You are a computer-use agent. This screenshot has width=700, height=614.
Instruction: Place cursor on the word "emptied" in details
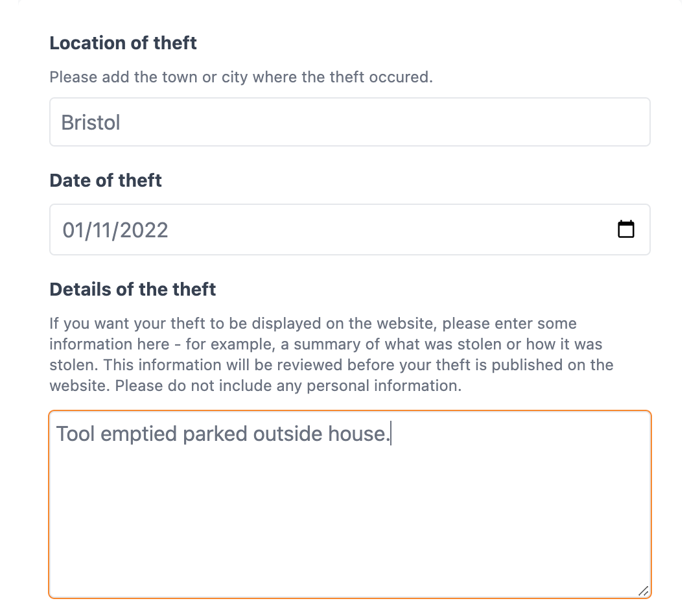coord(139,434)
